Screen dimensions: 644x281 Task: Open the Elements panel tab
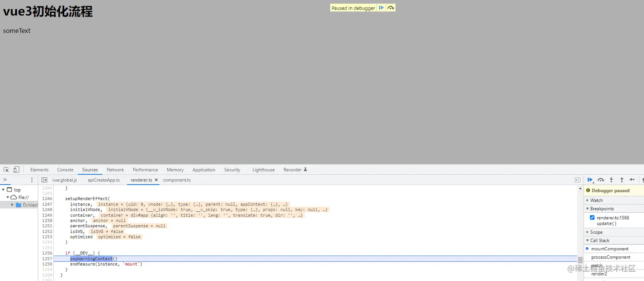click(x=40, y=170)
